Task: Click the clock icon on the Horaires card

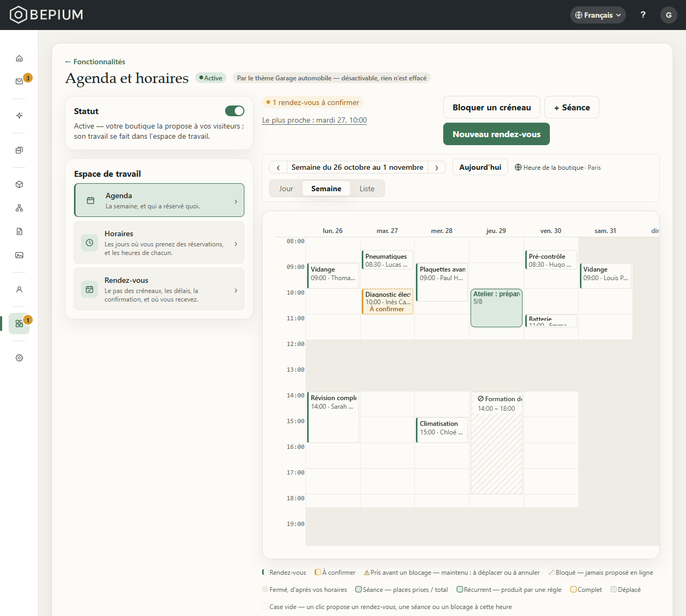Action: [x=90, y=243]
